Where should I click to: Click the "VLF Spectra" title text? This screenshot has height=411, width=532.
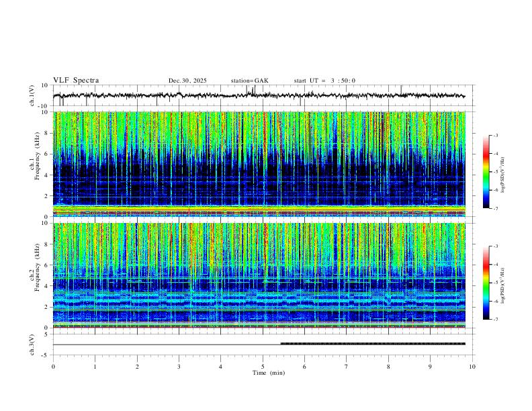click(x=76, y=81)
